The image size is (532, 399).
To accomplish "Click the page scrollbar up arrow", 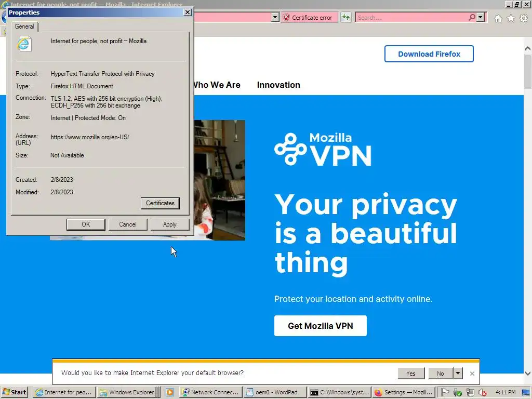I will pos(528,48).
